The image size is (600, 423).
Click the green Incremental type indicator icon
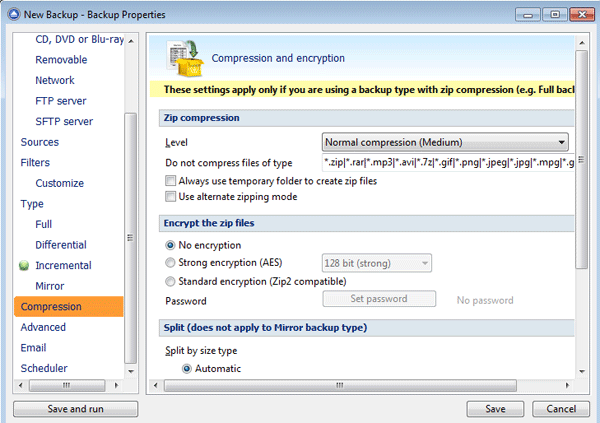point(24,265)
